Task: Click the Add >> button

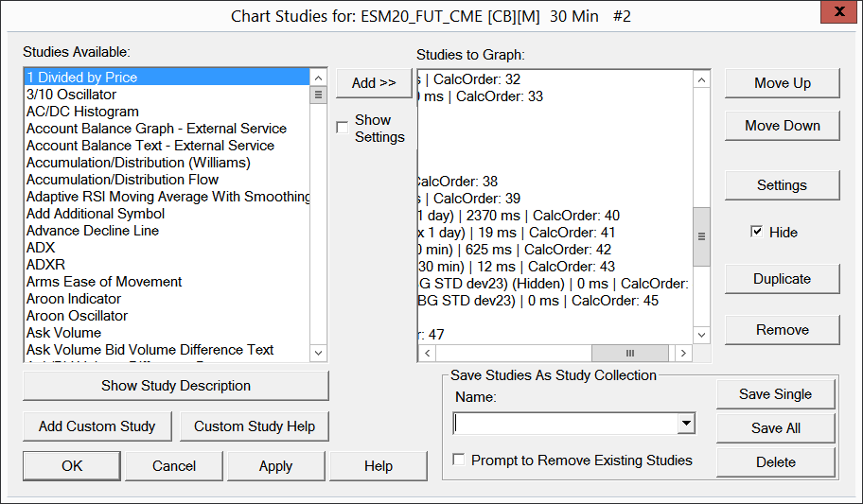Action: 374,83
